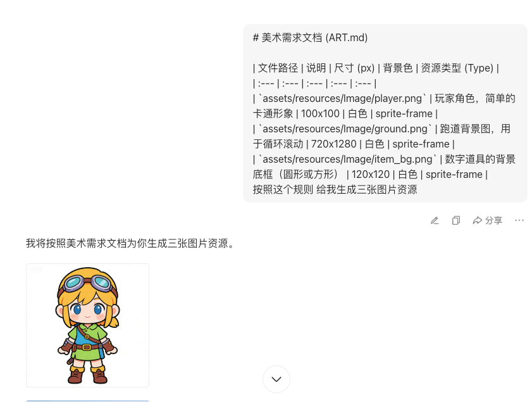The width and height of the screenshot is (532, 402).
Task: Click the 720x1280 size text in message
Action: click(334, 144)
